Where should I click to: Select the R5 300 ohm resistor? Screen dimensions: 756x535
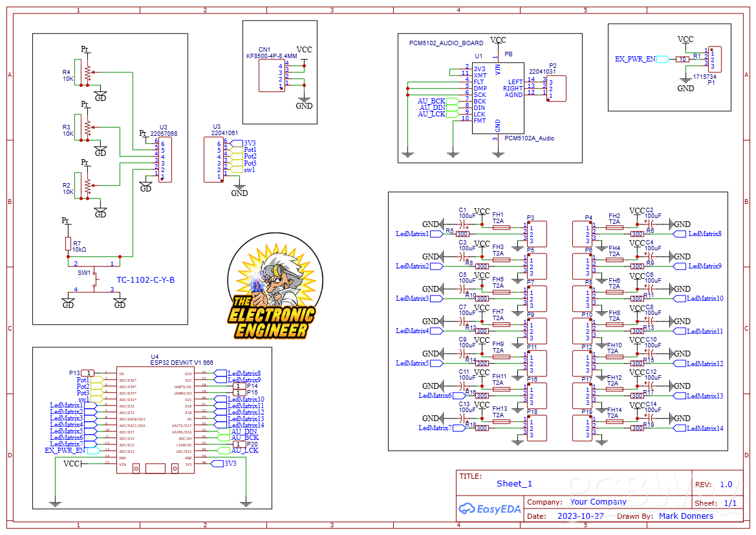(462, 234)
